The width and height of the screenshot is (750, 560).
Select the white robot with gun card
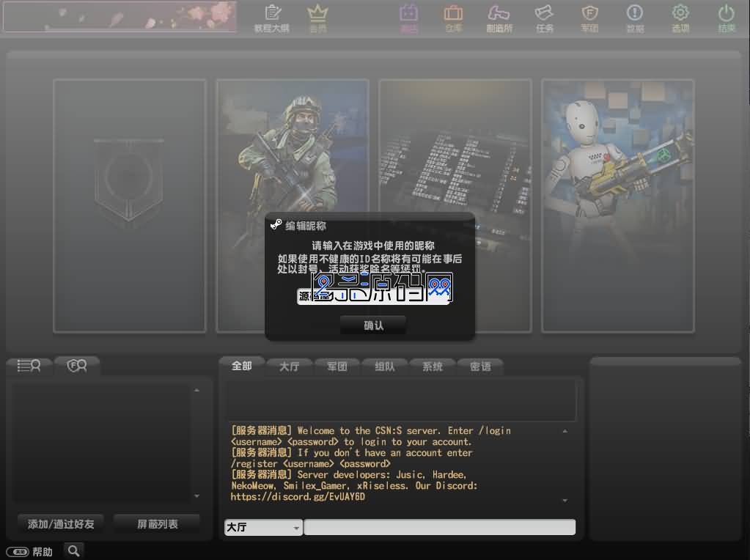tap(617, 206)
